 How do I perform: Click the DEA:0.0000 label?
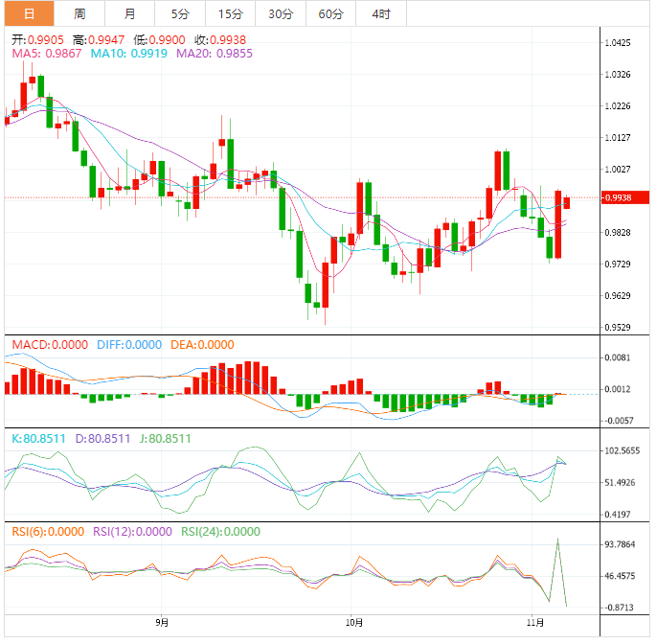click(x=202, y=345)
